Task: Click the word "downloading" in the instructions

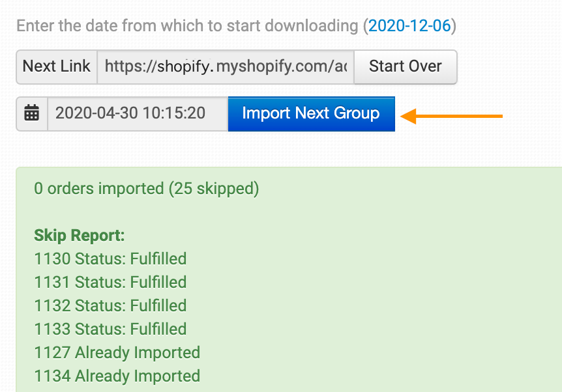Action: click(312, 26)
